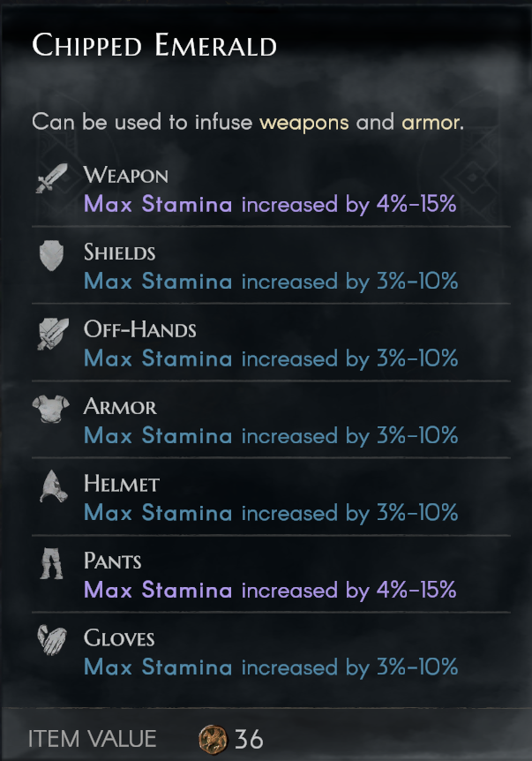Select the Shields slot heading
532x761 pixels.
coord(119,252)
